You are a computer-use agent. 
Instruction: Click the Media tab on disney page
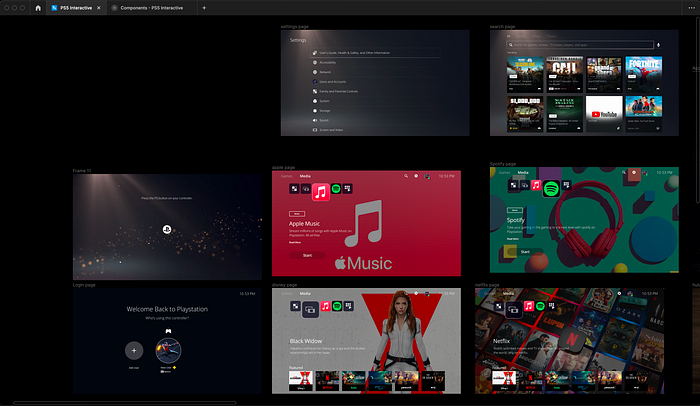pos(305,293)
